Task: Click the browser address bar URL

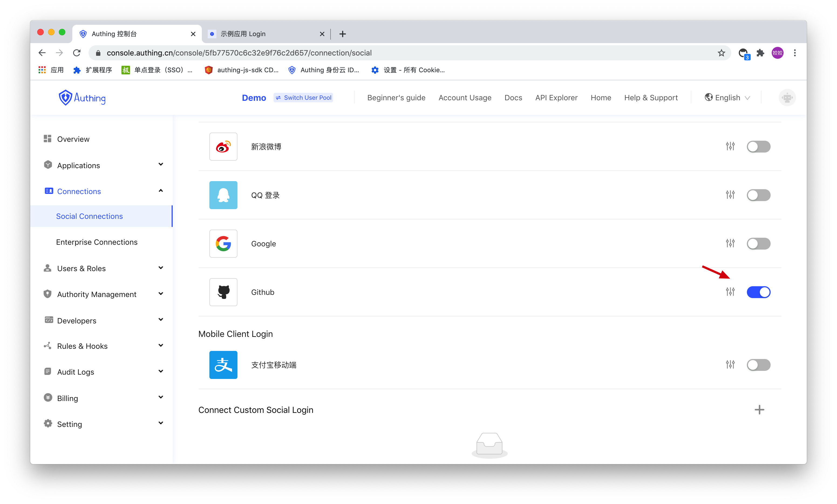Action: point(239,53)
